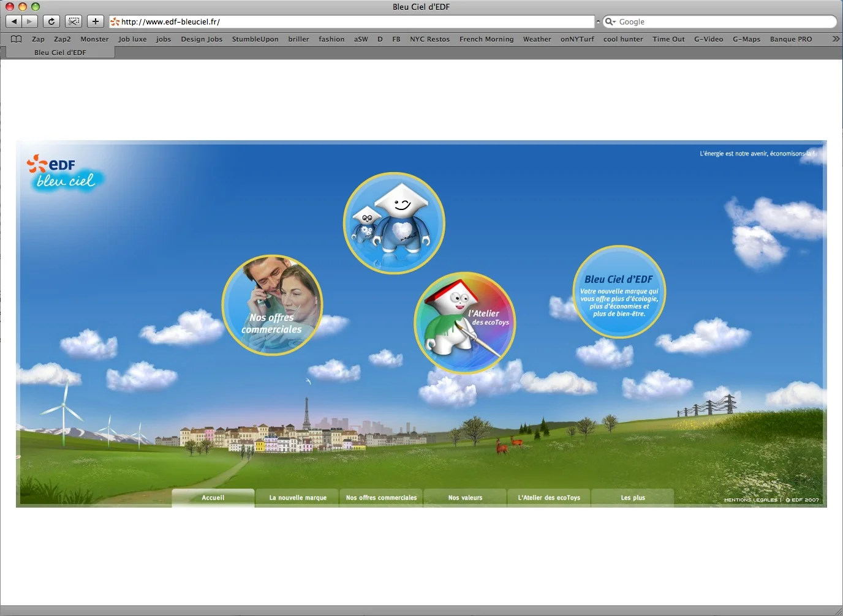Go back with the Safari back arrow

tap(14, 21)
